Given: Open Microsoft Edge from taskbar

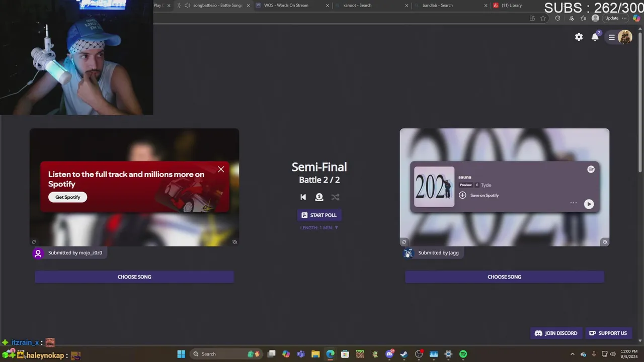Looking at the screenshot, I should [x=330, y=354].
